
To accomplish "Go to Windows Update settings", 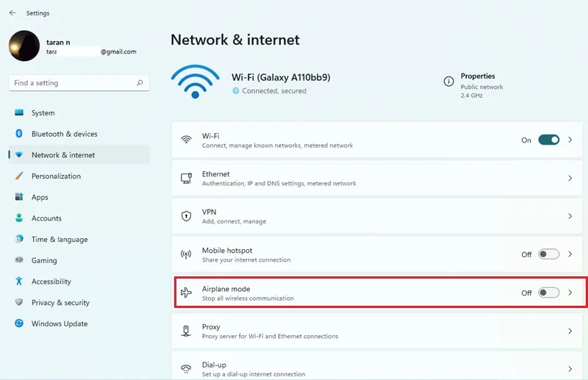I will tap(79, 323).
